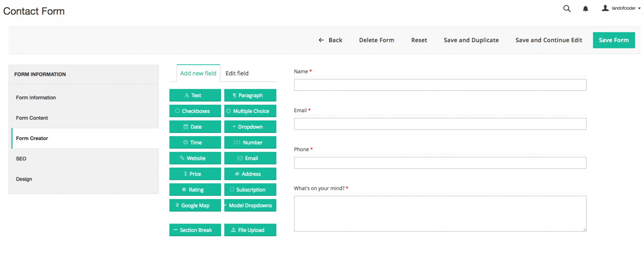
Task: Add a Website link field
Action: [195, 158]
